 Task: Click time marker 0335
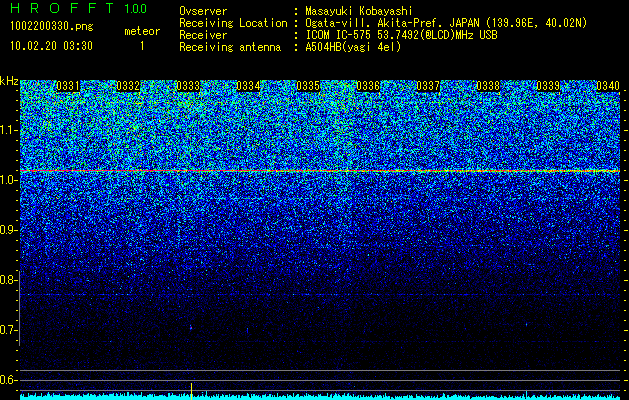tap(308, 86)
